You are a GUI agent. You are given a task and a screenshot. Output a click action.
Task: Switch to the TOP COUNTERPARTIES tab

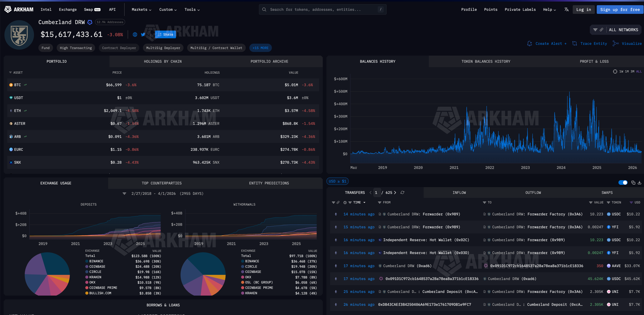(x=162, y=183)
